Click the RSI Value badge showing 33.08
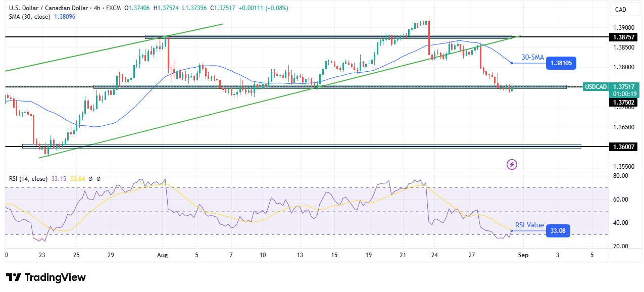Screen dimensions: 644x292 559,231
